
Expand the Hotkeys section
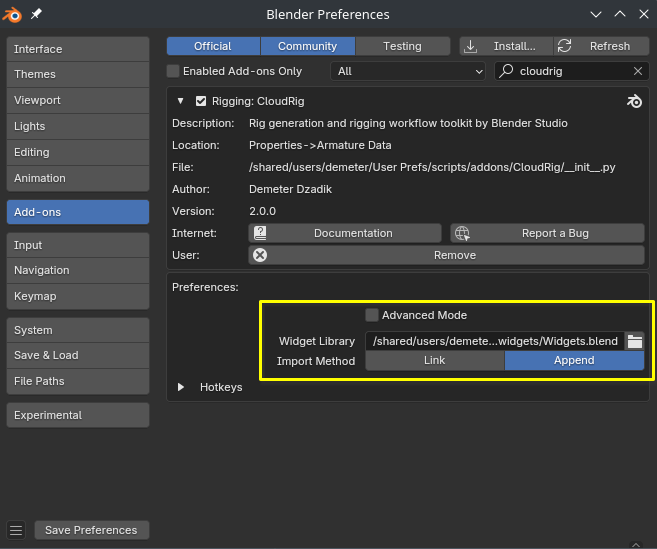(181, 387)
